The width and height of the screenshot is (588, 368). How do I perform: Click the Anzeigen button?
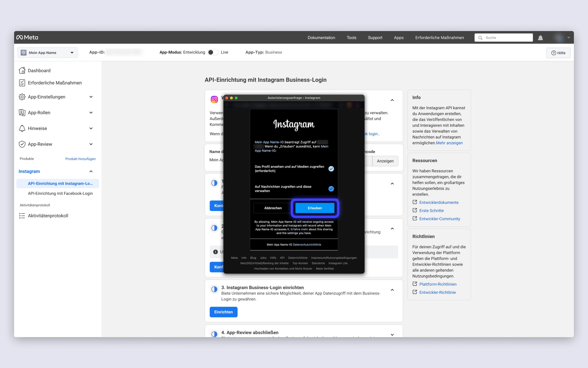pyautogui.click(x=385, y=161)
